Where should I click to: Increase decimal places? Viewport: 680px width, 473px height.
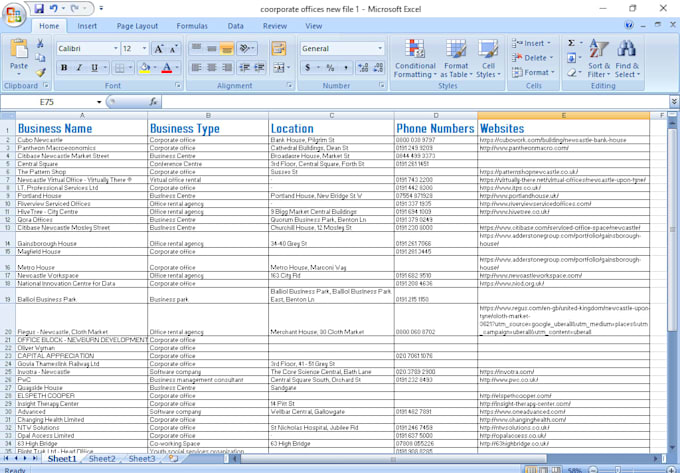[x=363, y=68]
